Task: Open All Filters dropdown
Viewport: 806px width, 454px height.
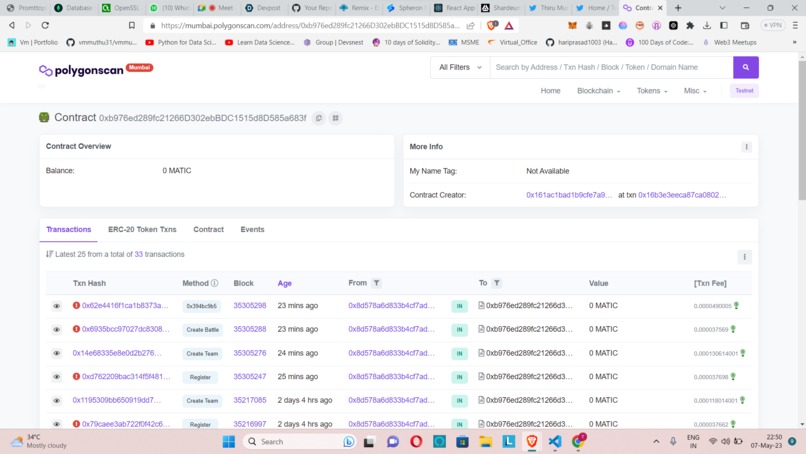Action: coord(460,67)
